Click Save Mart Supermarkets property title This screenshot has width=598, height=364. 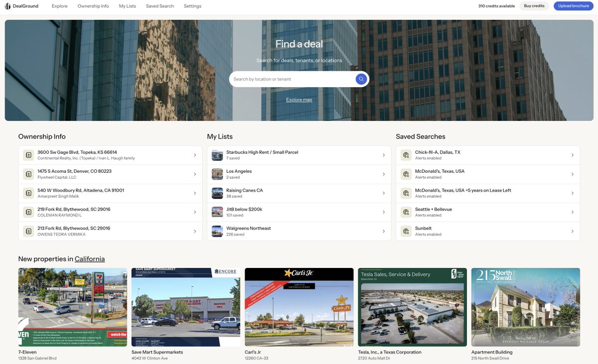157,352
